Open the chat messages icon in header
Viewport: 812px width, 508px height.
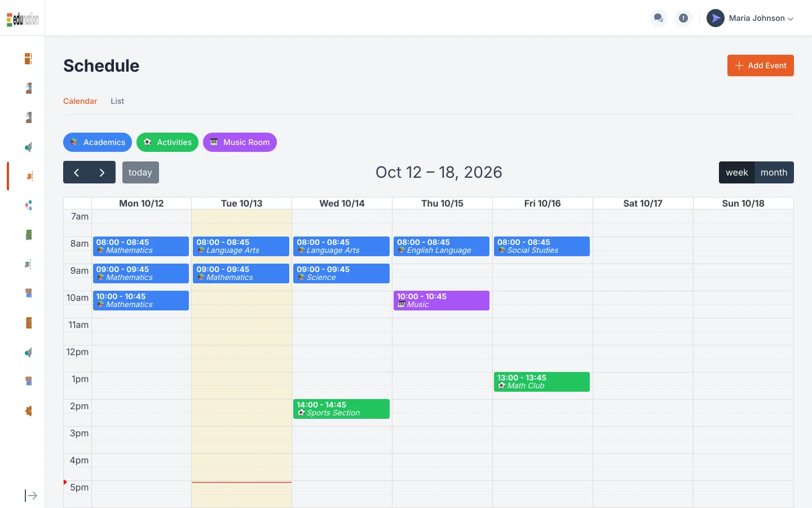click(658, 18)
